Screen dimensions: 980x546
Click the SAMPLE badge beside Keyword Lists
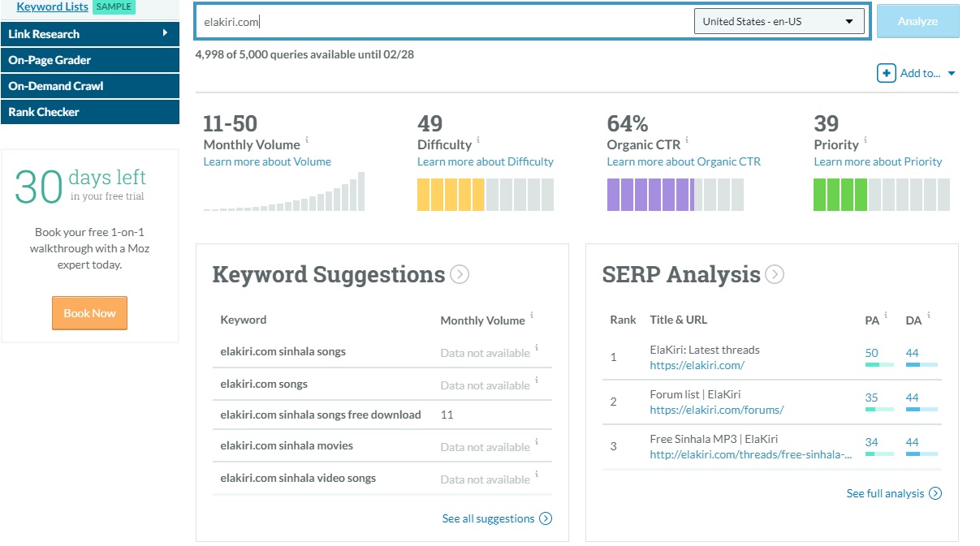114,6
